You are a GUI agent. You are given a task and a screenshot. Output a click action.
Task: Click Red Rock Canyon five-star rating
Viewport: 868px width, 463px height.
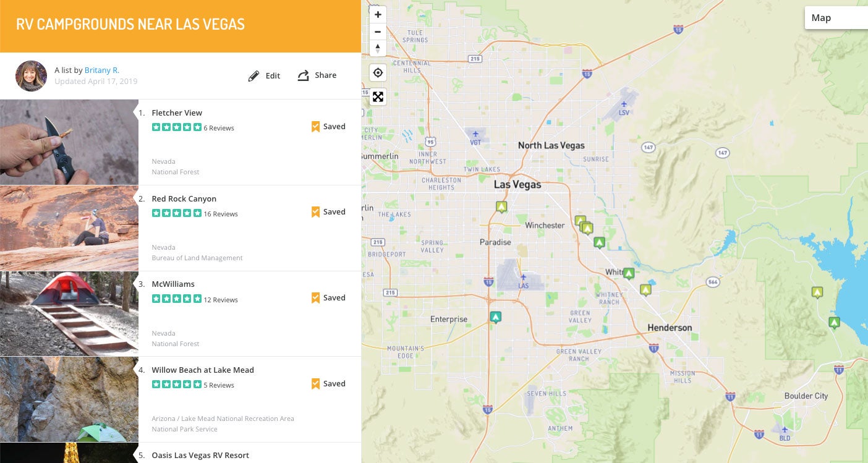pos(177,213)
